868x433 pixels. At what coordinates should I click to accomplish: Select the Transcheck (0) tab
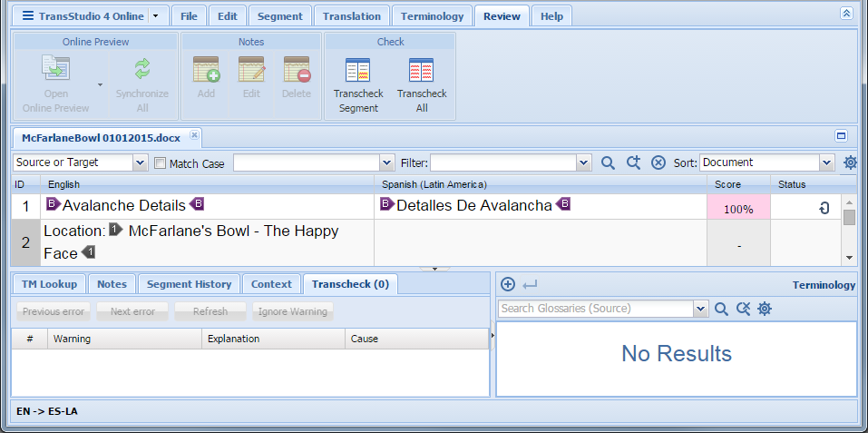(350, 284)
